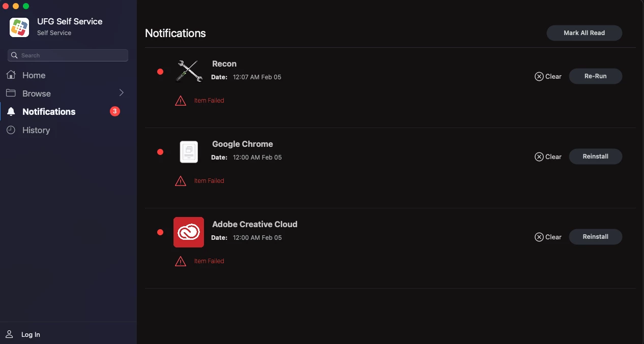Click Item Failed text under Adobe Creative Cloud
644x344 pixels.
click(x=209, y=261)
